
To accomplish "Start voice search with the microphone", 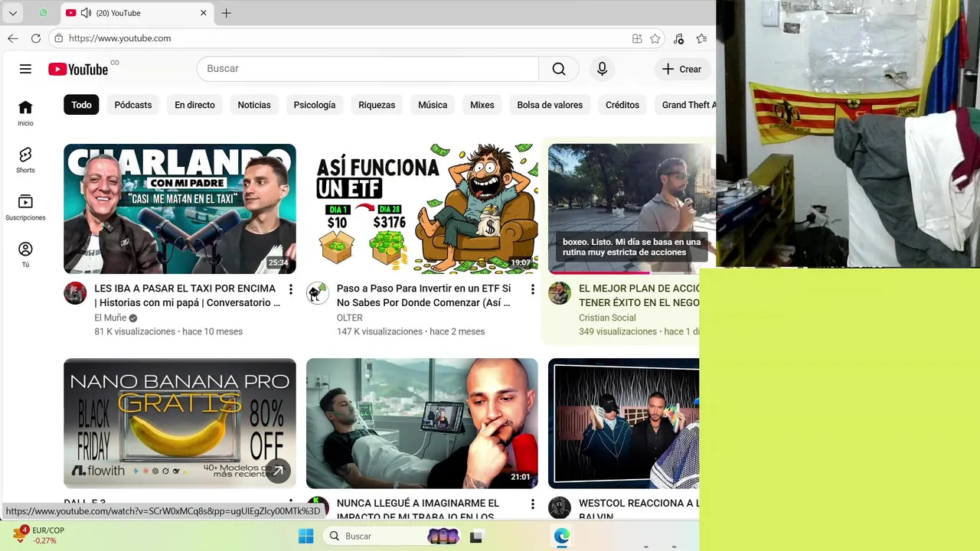I will tap(603, 69).
